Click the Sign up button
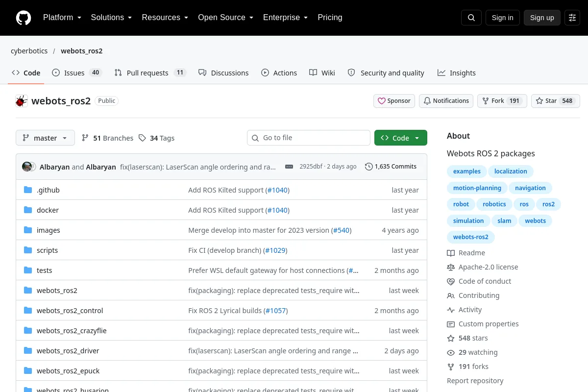This screenshot has width=588, height=392. pyautogui.click(x=542, y=18)
